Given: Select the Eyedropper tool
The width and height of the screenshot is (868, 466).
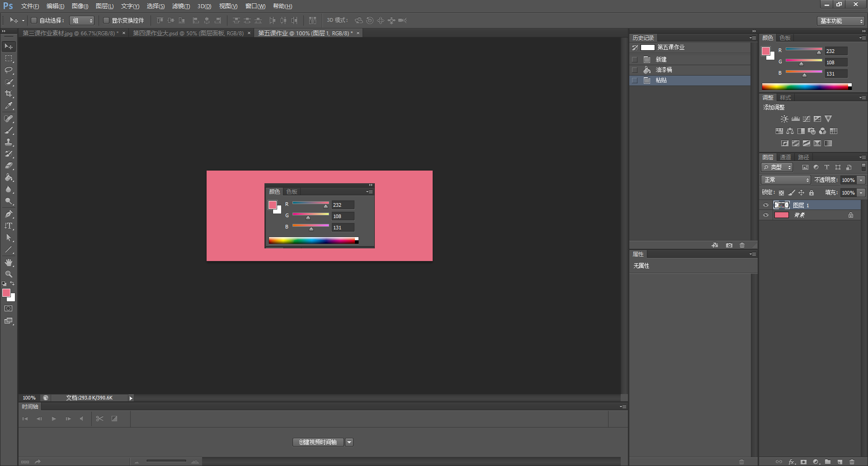Looking at the screenshot, I should [9, 105].
